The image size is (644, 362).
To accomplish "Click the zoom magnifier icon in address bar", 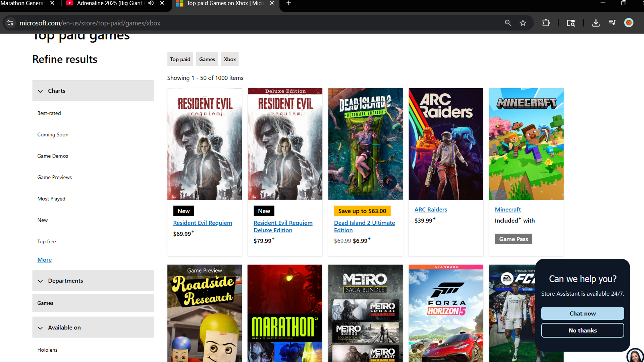I will click(x=508, y=23).
